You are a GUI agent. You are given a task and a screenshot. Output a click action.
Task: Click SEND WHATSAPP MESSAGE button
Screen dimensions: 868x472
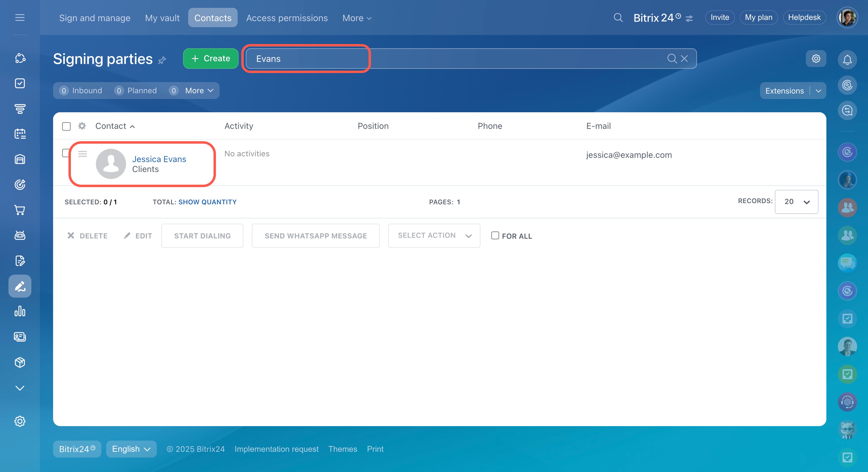(315, 236)
